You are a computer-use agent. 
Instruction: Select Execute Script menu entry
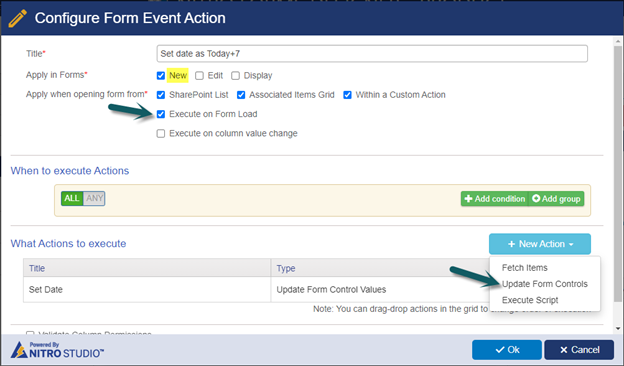tap(530, 300)
